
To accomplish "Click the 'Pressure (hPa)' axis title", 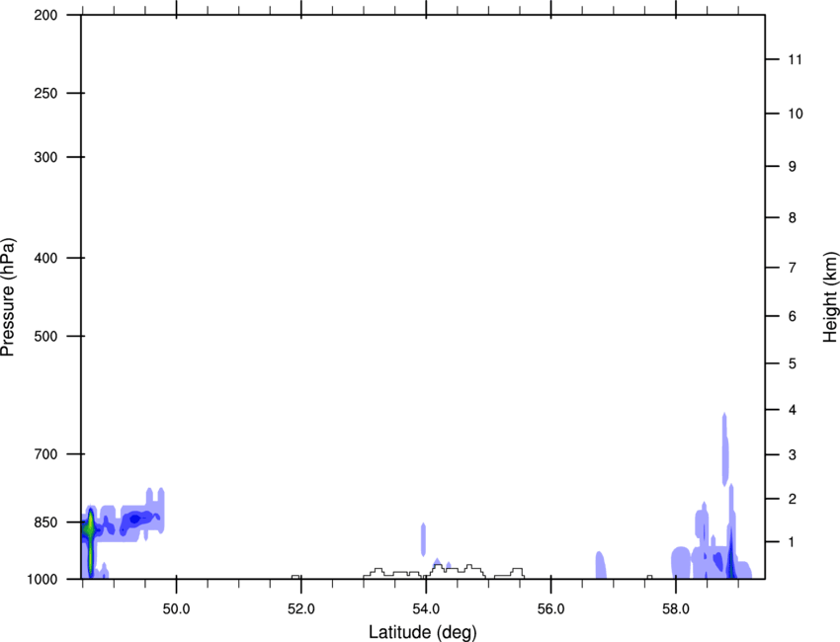I will point(8,297).
